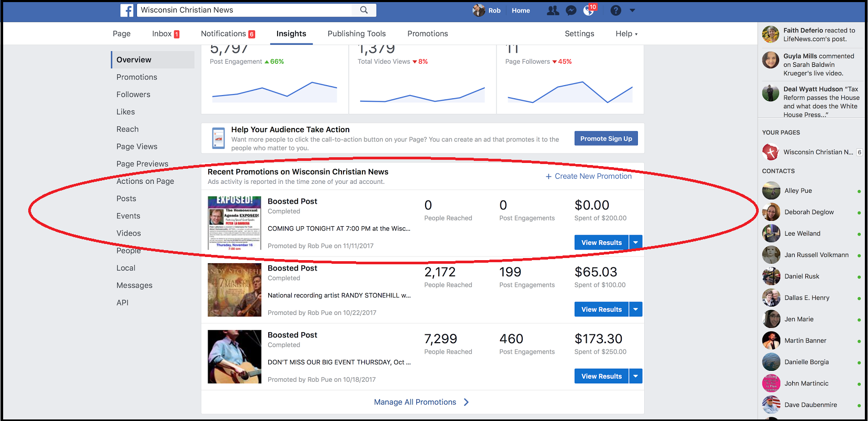View Results for the RANDY STONEHILL post
This screenshot has height=421, width=868.
(x=601, y=309)
